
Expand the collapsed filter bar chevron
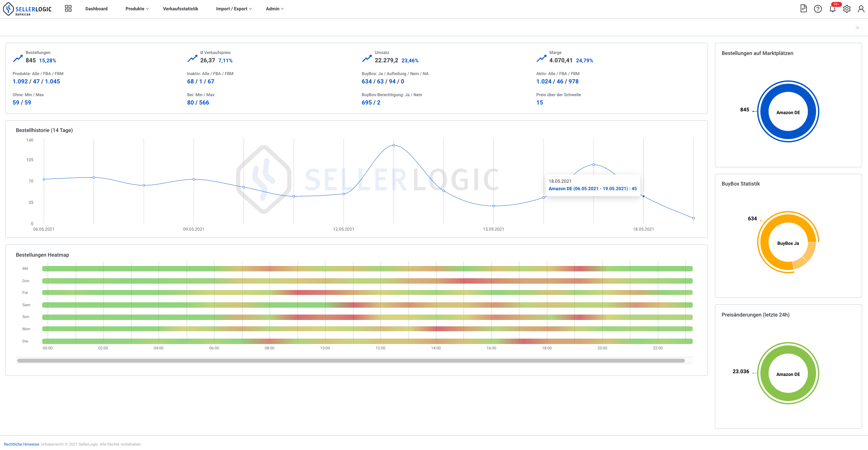click(857, 28)
